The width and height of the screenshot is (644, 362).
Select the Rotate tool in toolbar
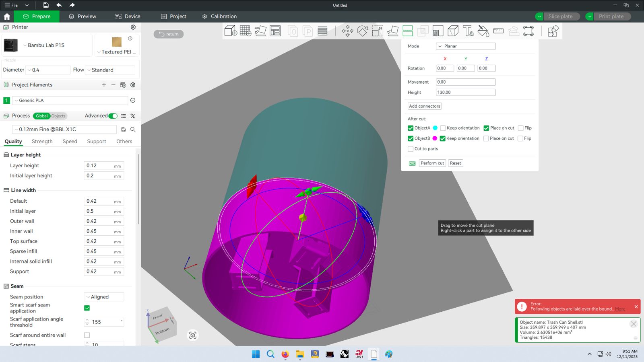(x=362, y=31)
